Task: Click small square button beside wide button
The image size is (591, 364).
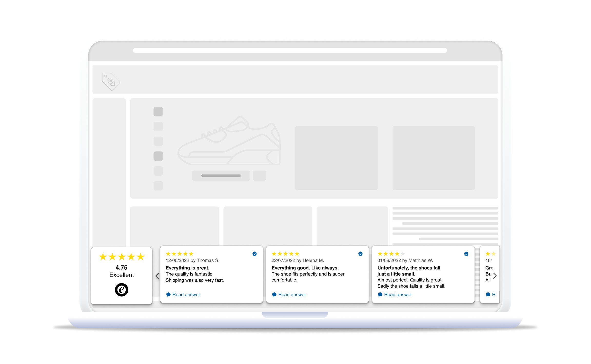Action: [259, 176]
